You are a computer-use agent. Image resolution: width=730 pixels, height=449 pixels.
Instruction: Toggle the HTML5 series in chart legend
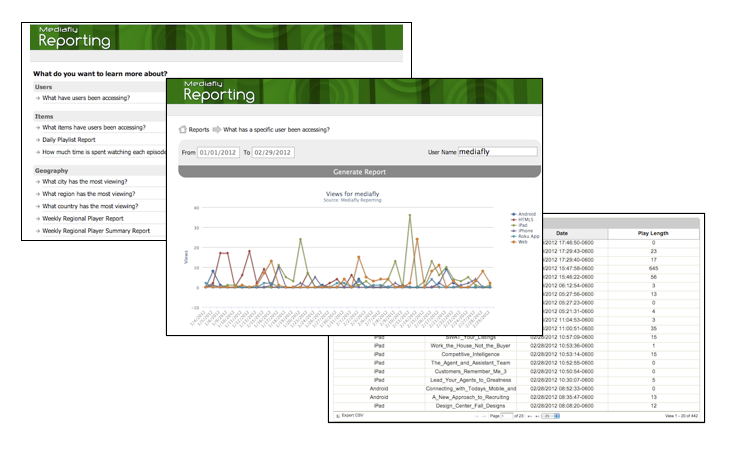pyautogui.click(x=522, y=219)
